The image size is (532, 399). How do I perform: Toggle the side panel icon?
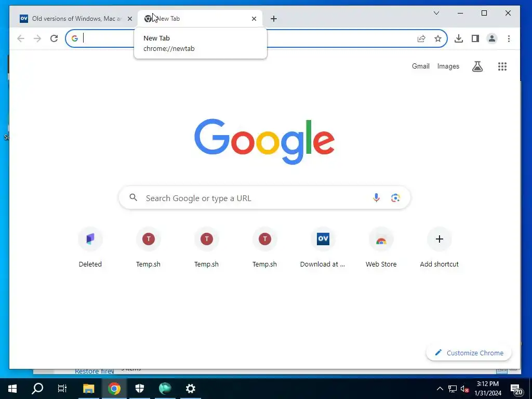click(x=475, y=38)
